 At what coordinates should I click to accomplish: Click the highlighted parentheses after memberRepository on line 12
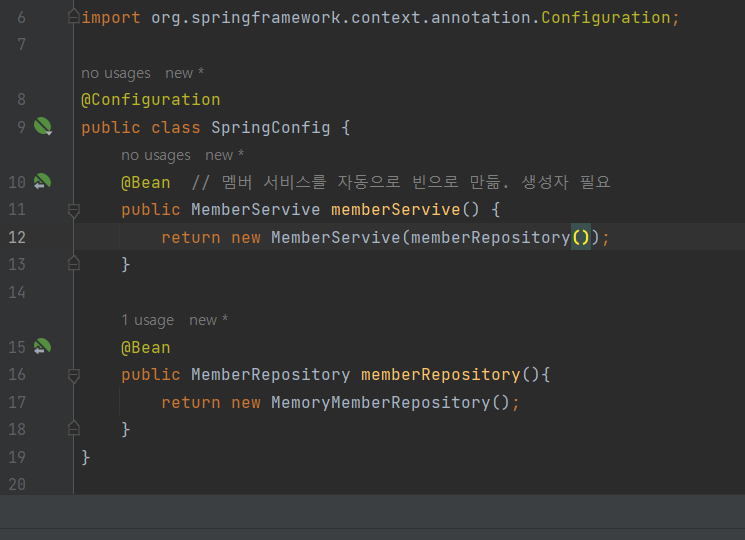(x=581, y=237)
